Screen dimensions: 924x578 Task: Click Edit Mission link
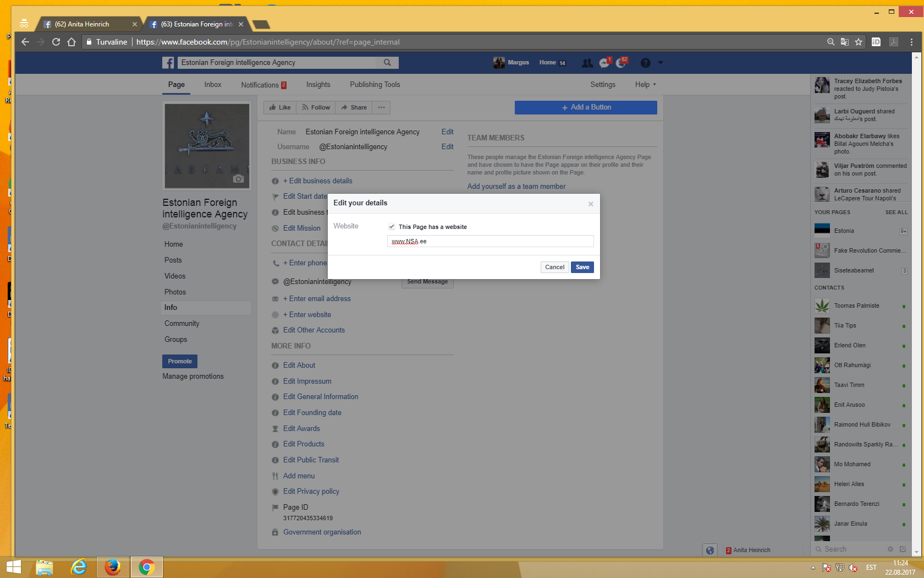coord(301,228)
